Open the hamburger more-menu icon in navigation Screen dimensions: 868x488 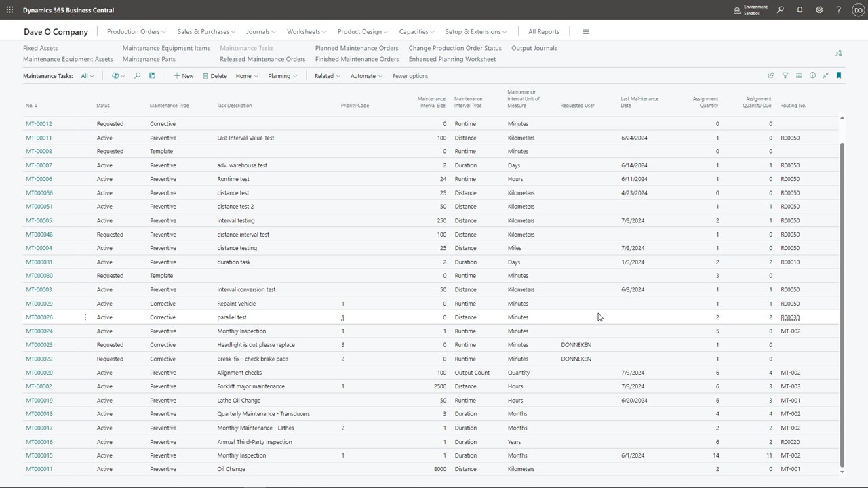pyautogui.click(x=586, y=31)
